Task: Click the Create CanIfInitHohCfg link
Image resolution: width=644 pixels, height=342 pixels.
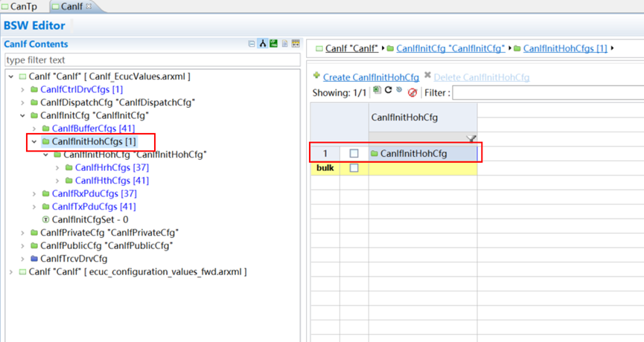Action: (x=371, y=77)
